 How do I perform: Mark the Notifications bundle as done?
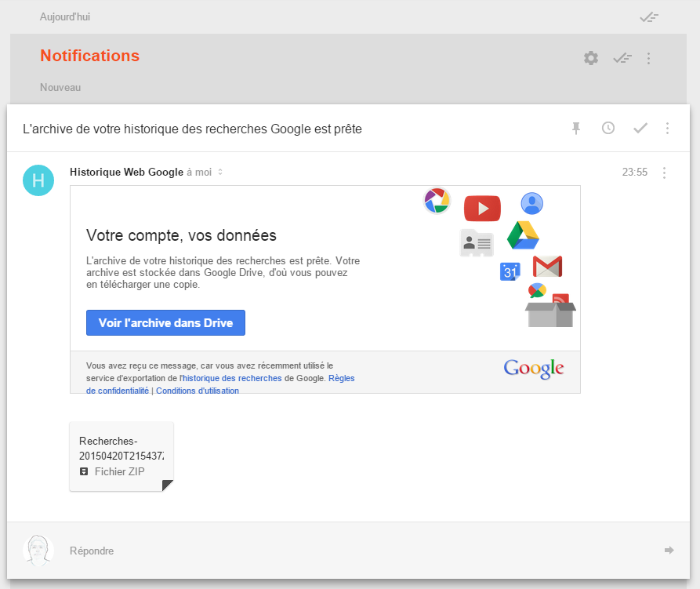622,58
